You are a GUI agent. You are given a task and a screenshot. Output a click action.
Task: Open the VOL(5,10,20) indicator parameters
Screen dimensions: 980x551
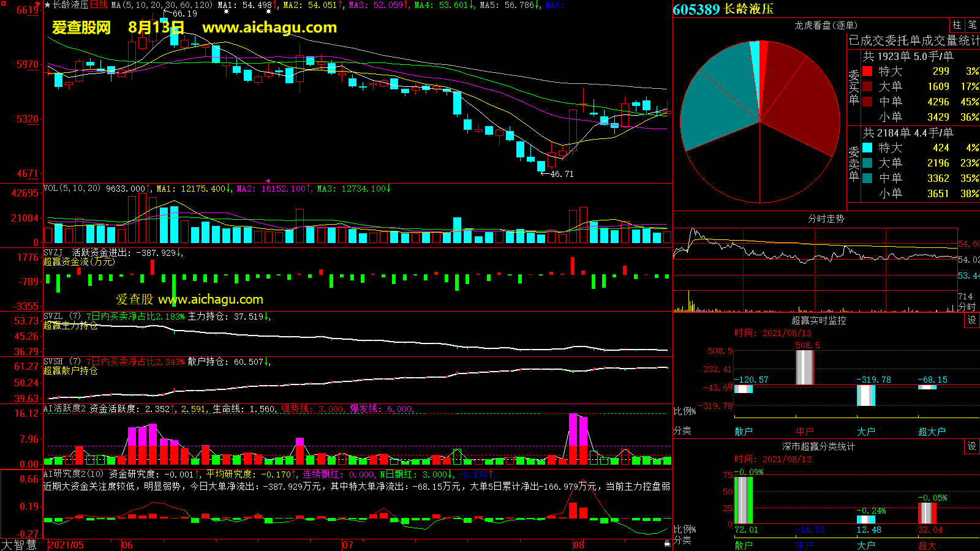pos(72,189)
